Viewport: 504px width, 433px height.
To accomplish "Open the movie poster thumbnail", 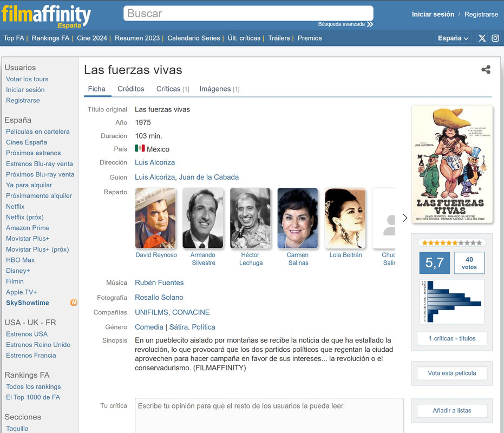I will [x=451, y=164].
